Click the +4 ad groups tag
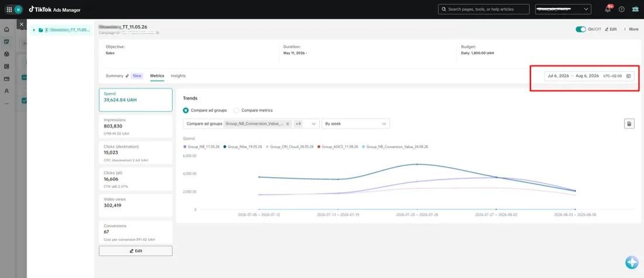Screen dimensions: 644x278 [299, 124]
